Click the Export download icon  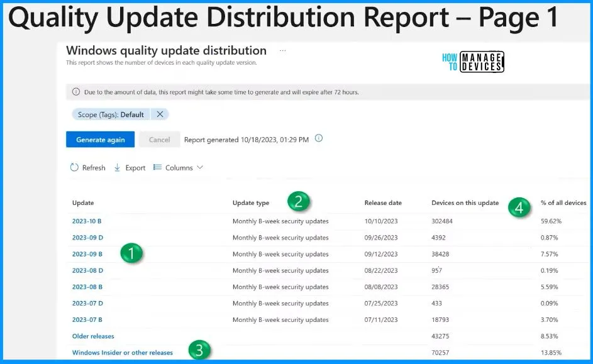(117, 167)
